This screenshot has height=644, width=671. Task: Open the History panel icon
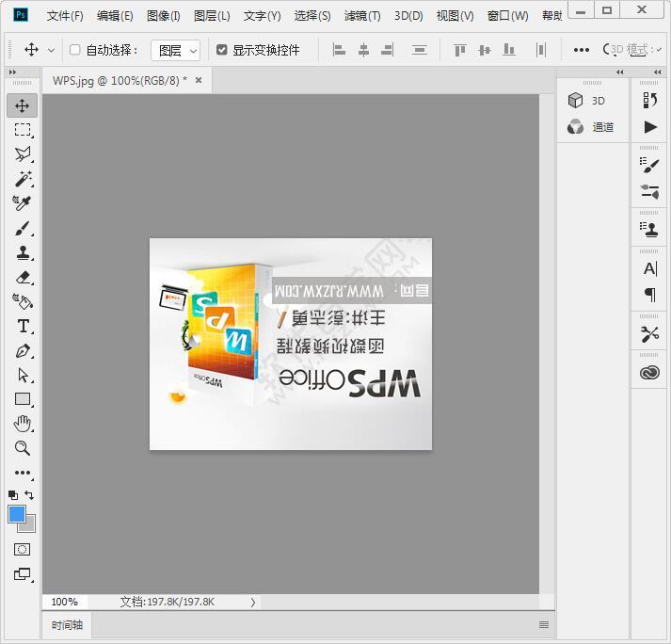(649, 100)
